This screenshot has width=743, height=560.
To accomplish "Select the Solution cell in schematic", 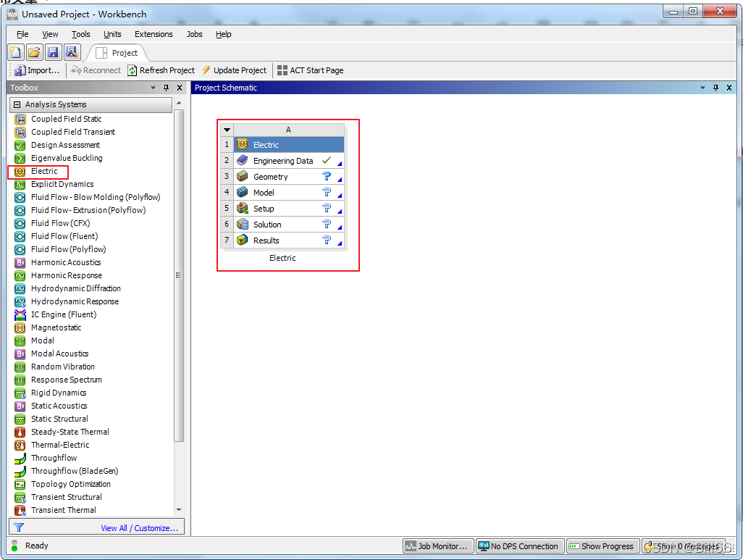I will pos(288,225).
